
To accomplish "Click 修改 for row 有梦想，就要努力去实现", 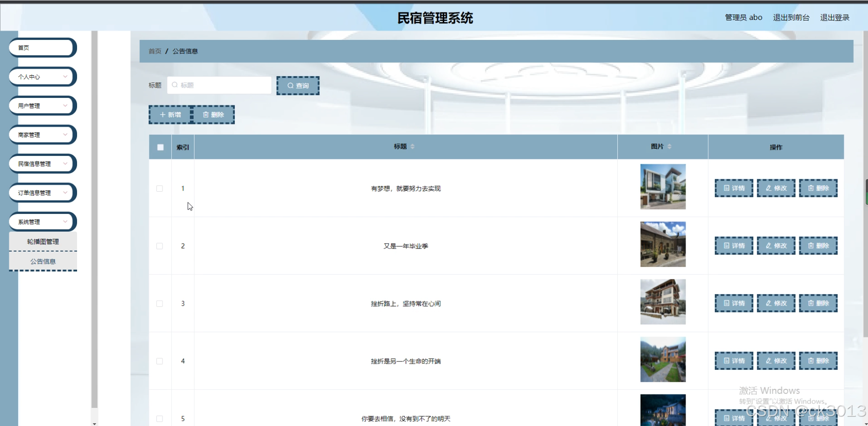I will (776, 188).
